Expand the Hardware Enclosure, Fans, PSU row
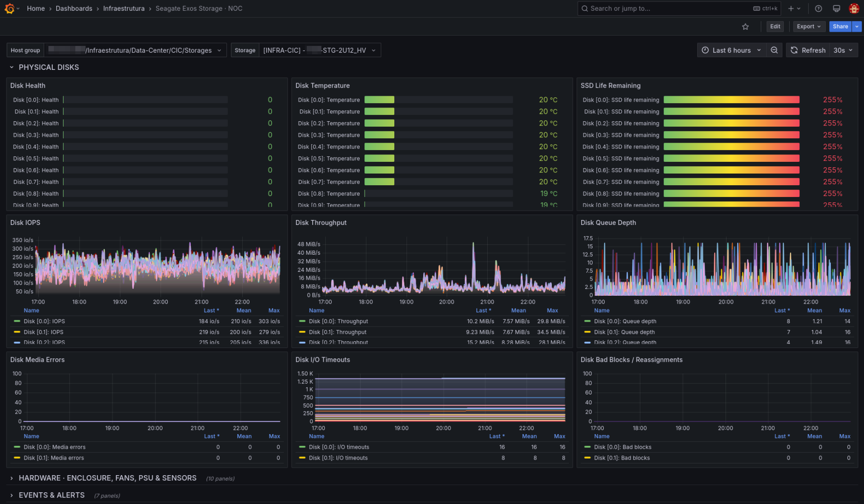 click(108, 478)
